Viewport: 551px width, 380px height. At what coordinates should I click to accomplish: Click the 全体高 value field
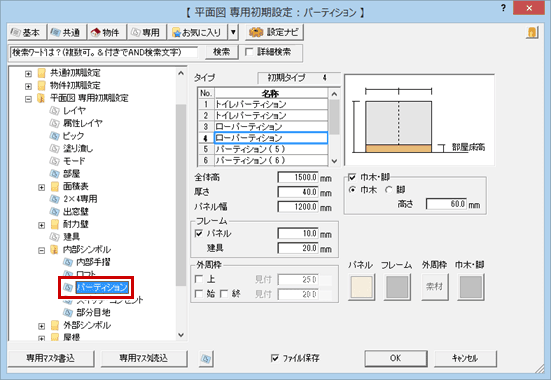tap(298, 177)
